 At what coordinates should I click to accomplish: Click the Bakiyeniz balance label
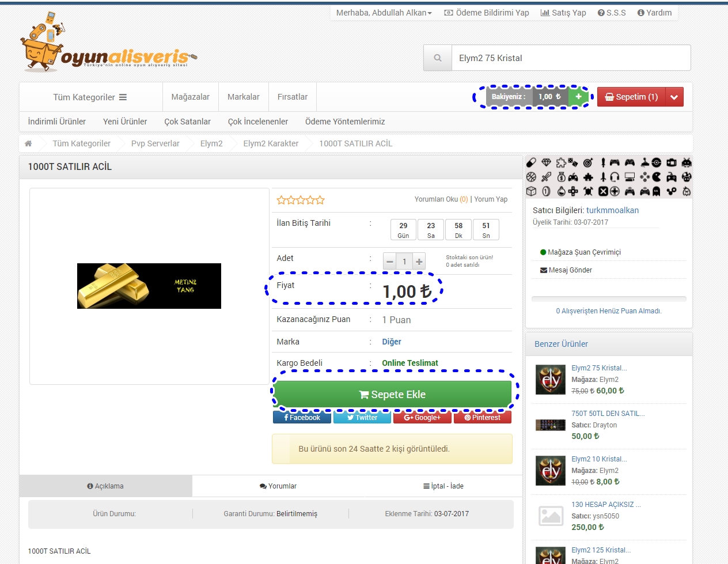coord(509,97)
